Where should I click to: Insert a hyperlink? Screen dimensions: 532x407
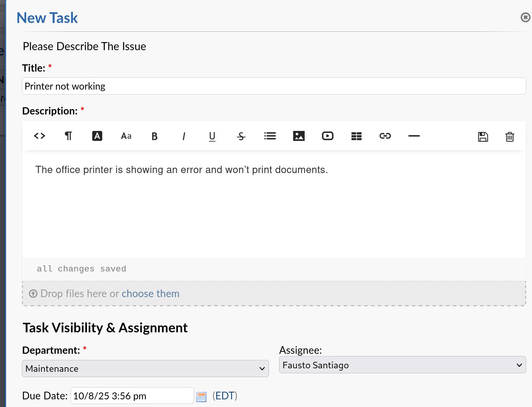click(385, 136)
